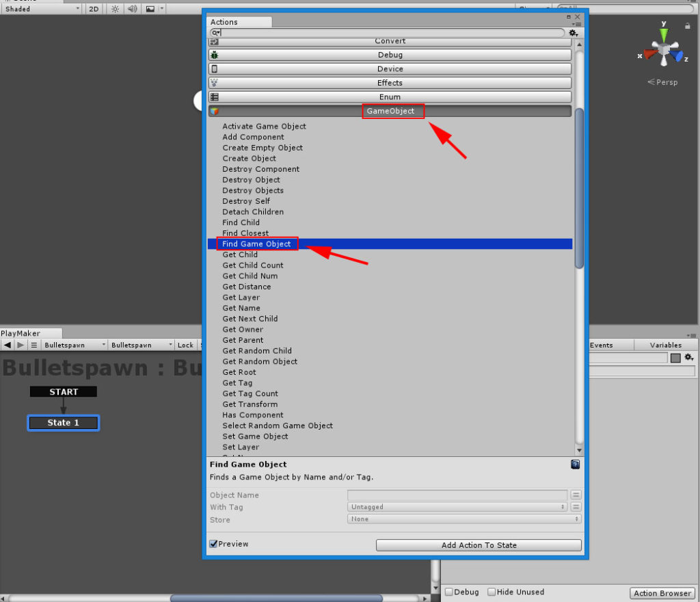Open the settings gear in Actions panel

[573, 33]
